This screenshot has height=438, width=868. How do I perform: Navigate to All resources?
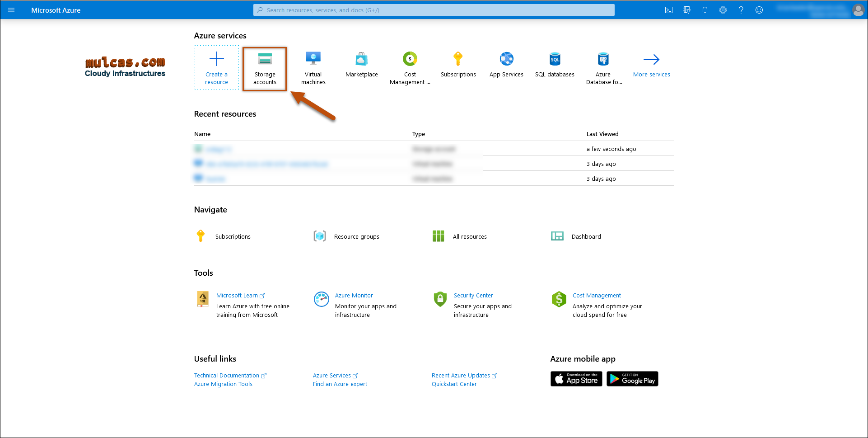click(x=469, y=236)
